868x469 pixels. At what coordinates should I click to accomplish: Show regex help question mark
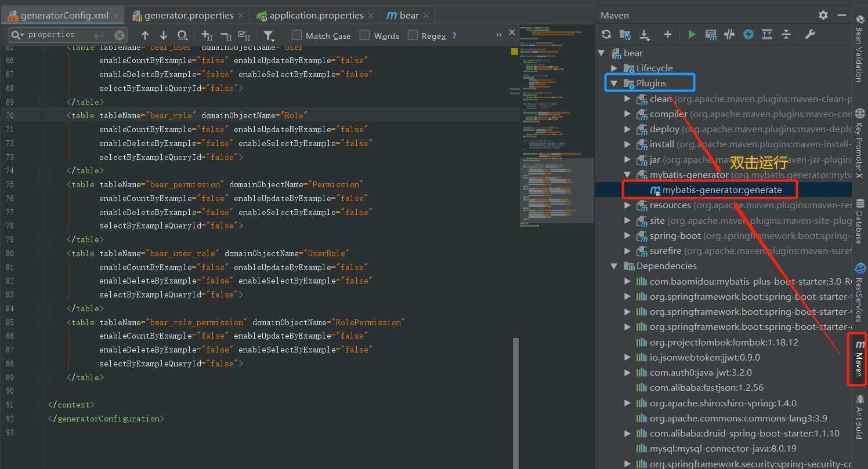(454, 35)
